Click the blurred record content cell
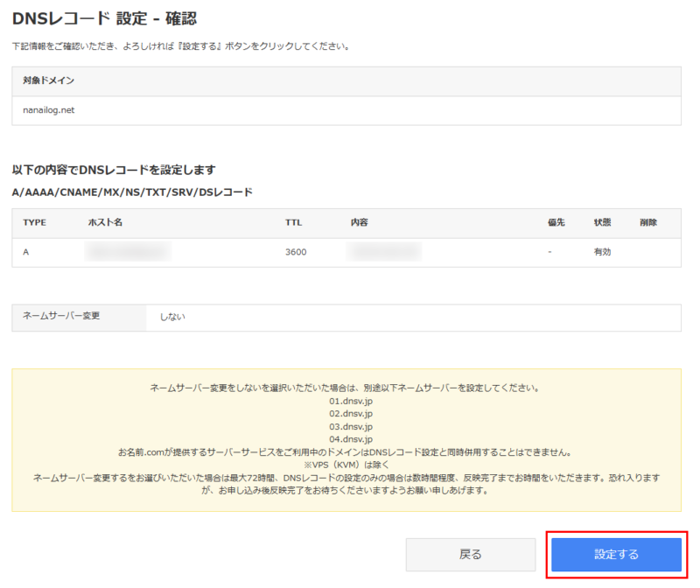Screen dimensions: 700x588 [383, 252]
